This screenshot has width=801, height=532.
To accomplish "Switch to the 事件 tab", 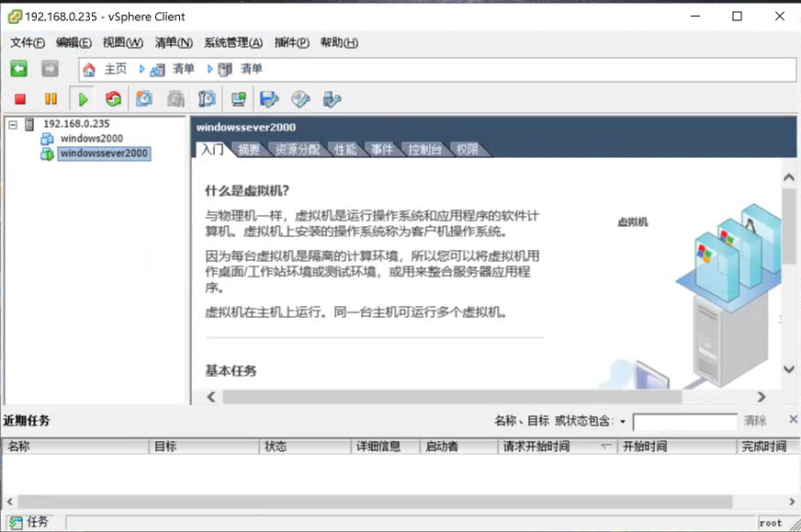I will click(x=382, y=149).
